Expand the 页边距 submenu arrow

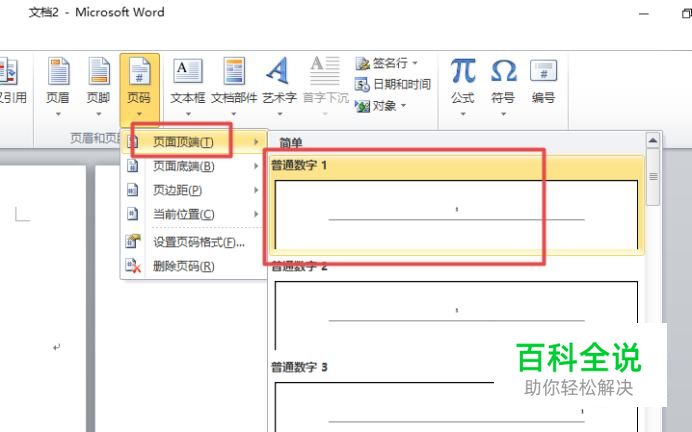tap(256, 190)
